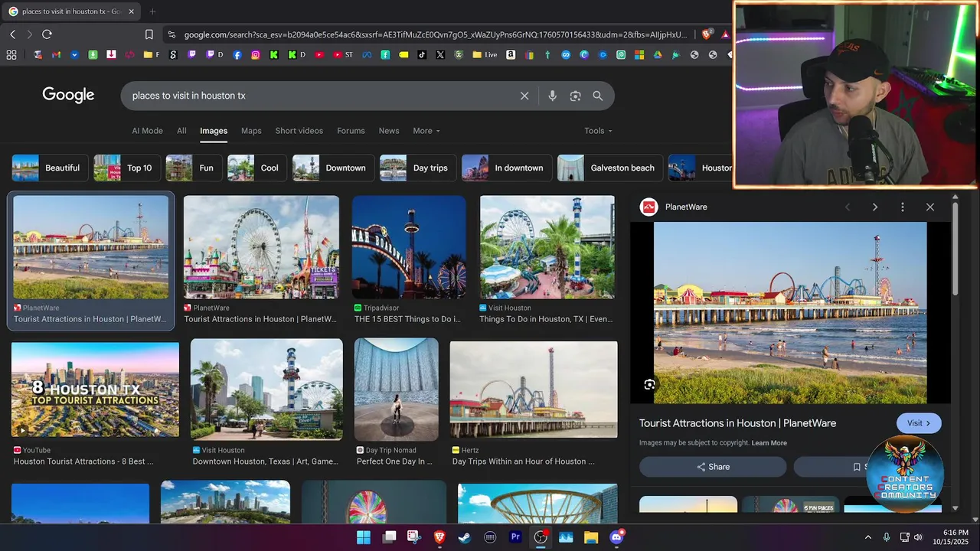
Task: Select the Fun filter chip
Action: tap(194, 168)
